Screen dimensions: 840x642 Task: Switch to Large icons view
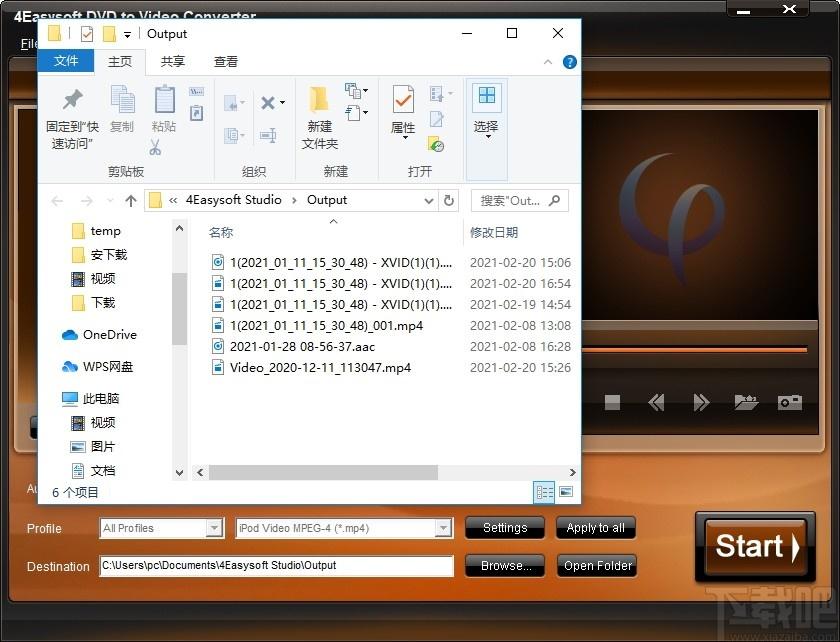coord(566,491)
